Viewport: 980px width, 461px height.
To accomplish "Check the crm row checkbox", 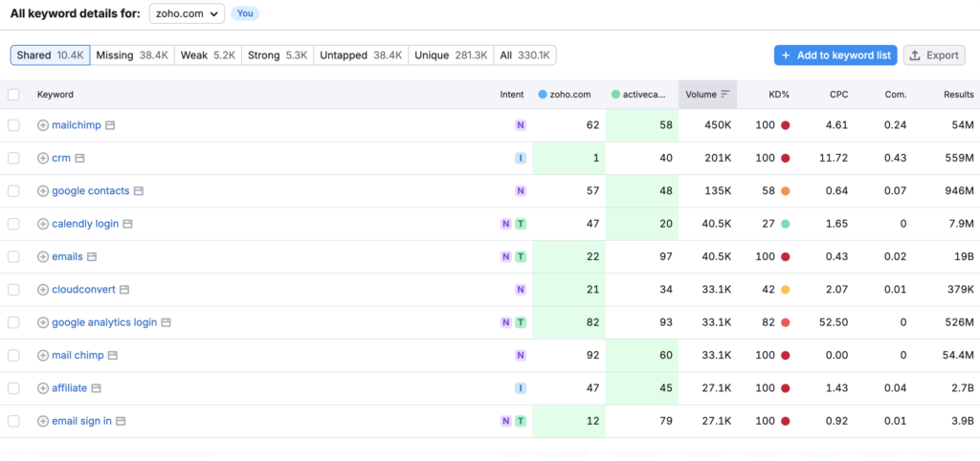I will 13,158.
